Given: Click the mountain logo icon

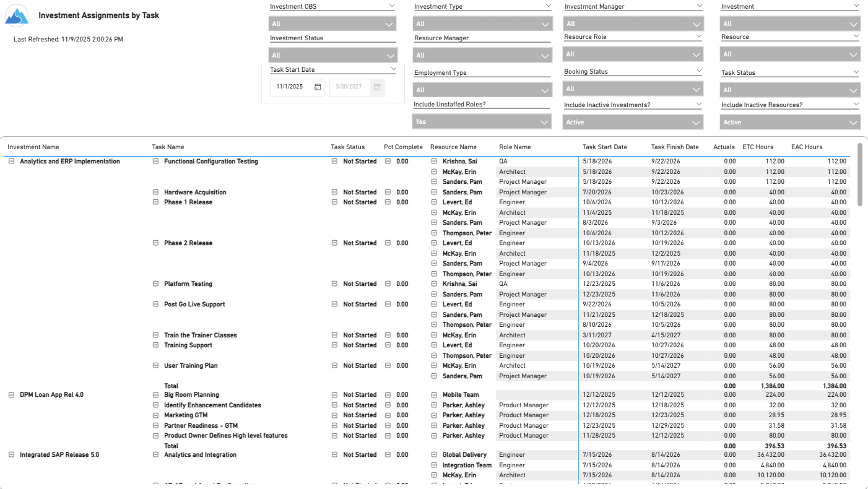Looking at the screenshot, I should (17, 16).
